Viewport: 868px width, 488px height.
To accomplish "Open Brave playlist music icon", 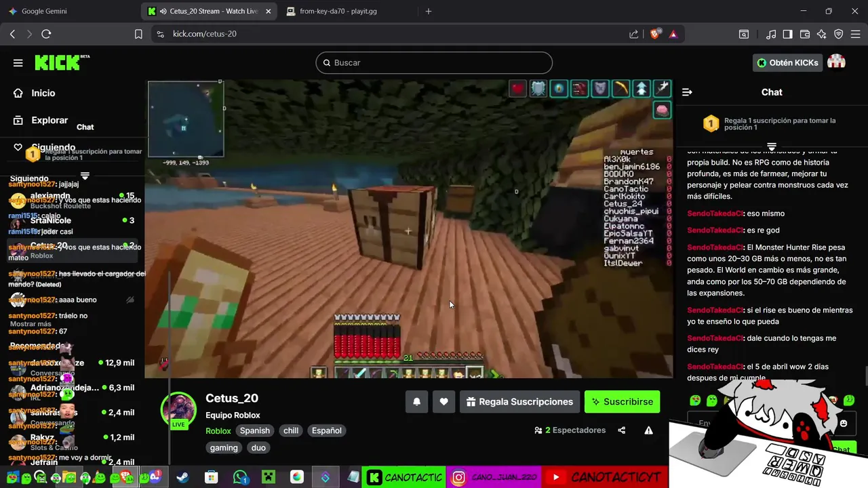I will (x=771, y=34).
